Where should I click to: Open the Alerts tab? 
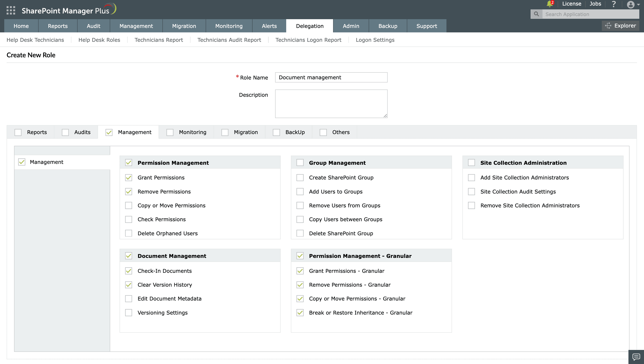(x=269, y=26)
